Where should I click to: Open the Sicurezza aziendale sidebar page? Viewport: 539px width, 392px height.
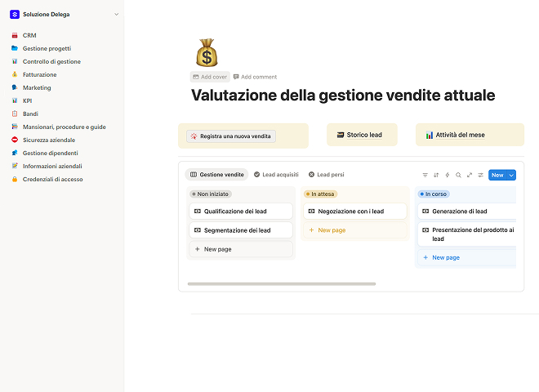click(x=49, y=140)
